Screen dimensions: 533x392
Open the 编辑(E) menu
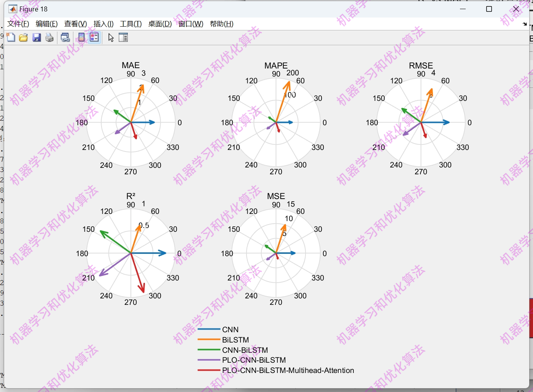click(x=47, y=24)
